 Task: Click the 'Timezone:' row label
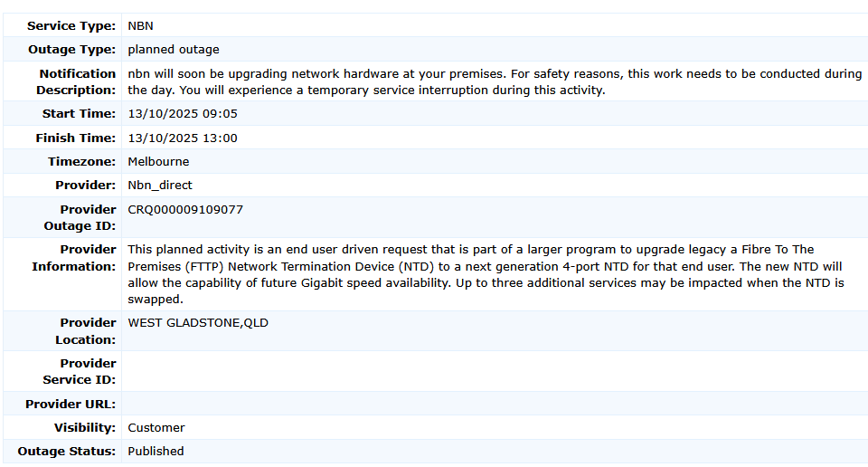point(81,162)
